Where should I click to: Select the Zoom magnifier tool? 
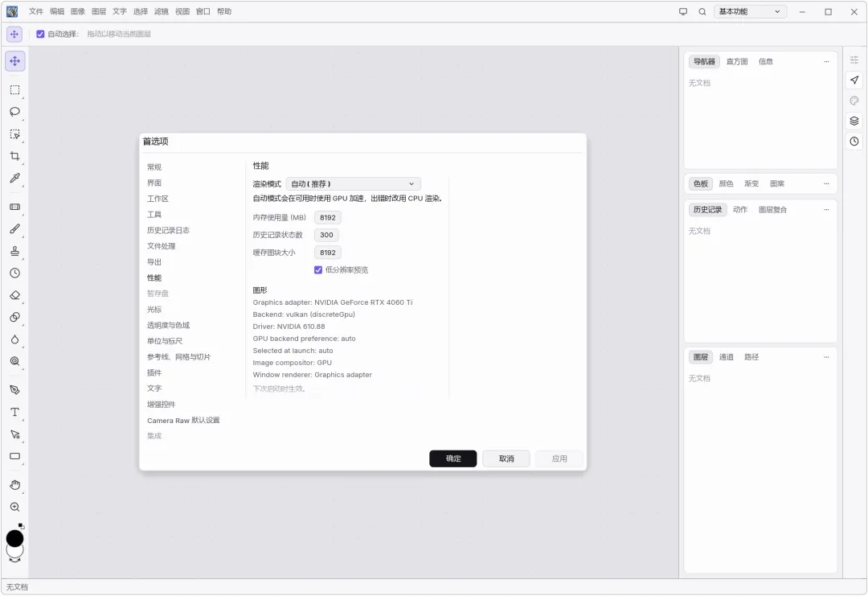coord(15,508)
